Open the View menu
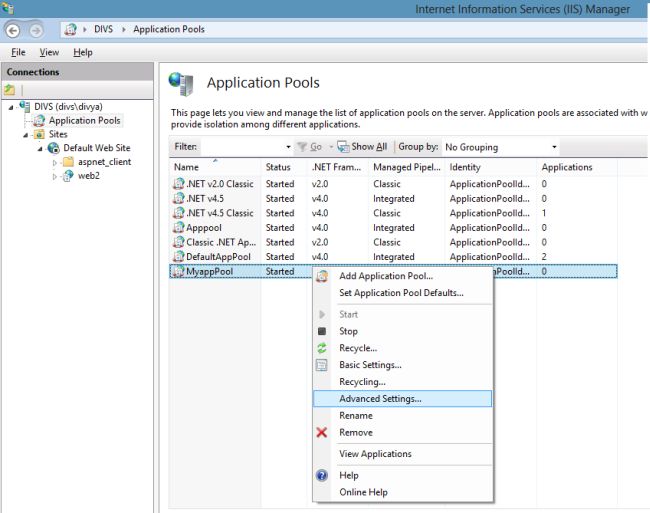 pos(49,52)
